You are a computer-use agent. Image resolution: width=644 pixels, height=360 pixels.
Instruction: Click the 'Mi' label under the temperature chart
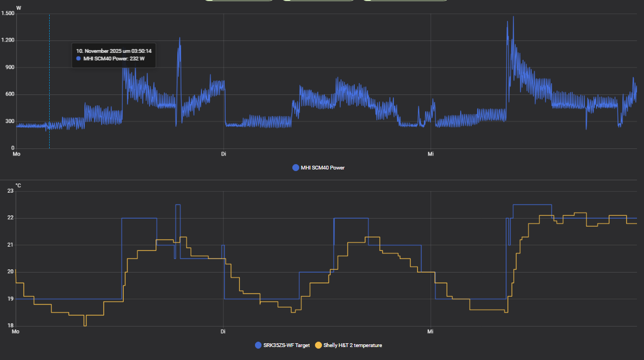coord(431,331)
